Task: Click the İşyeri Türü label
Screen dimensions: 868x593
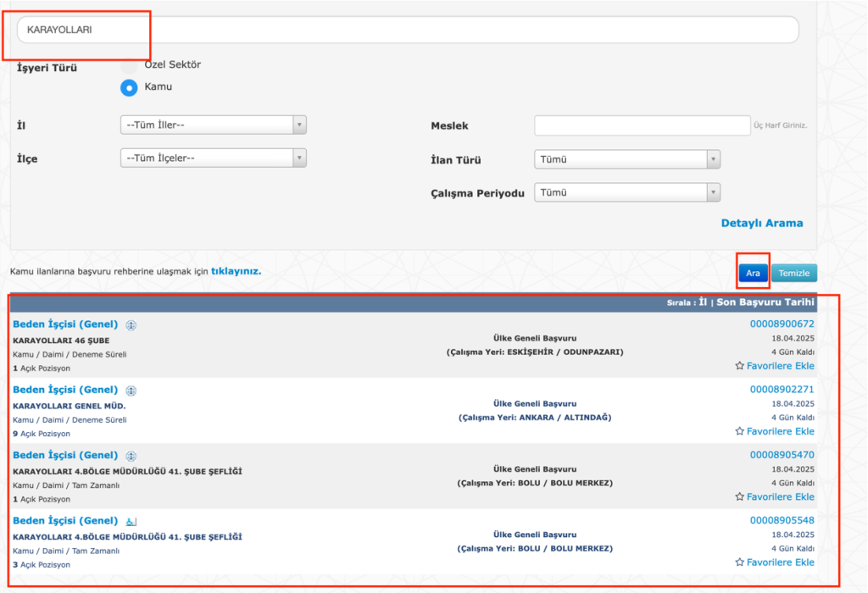Action: (x=47, y=68)
